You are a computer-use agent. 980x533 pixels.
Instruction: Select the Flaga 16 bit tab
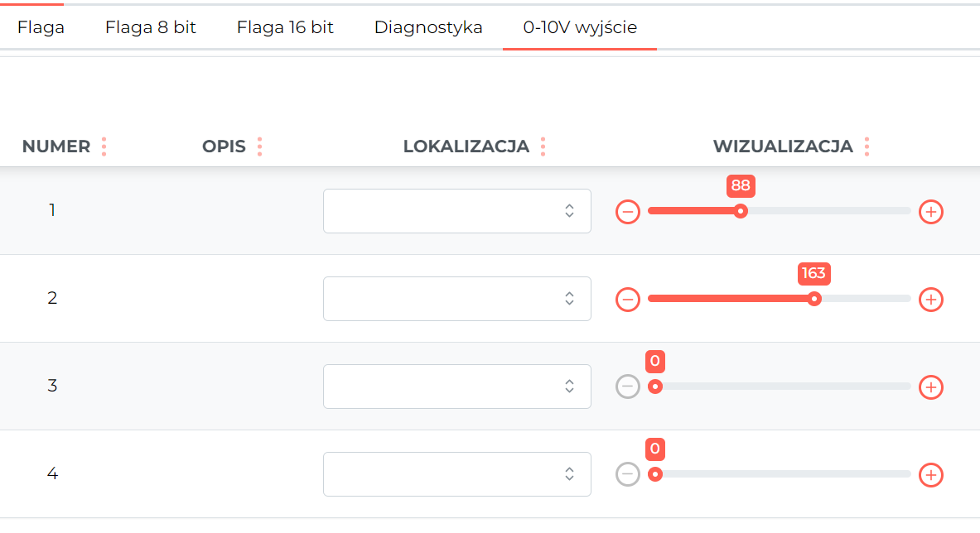click(x=285, y=27)
